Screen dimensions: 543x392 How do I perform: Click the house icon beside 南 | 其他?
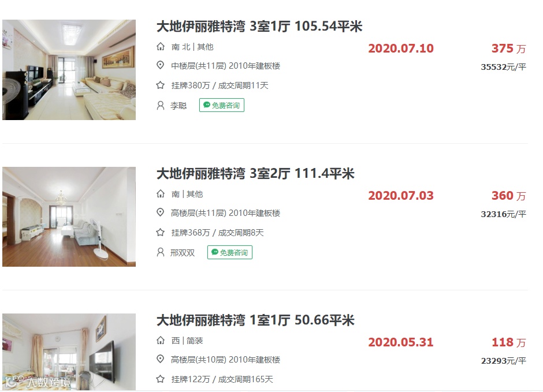[161, 194]
